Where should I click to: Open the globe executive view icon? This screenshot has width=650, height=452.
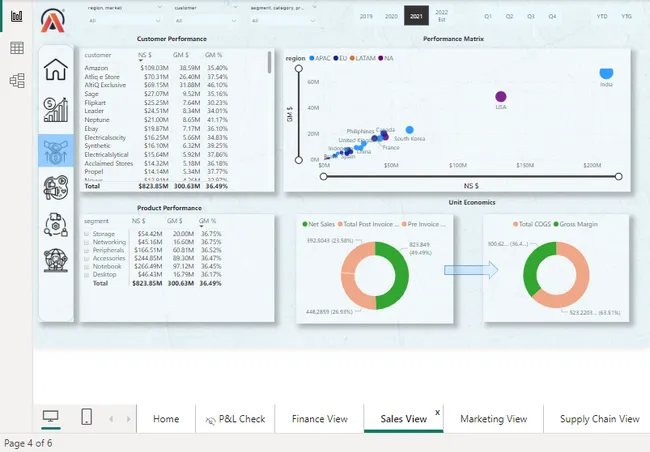[55, 262]
